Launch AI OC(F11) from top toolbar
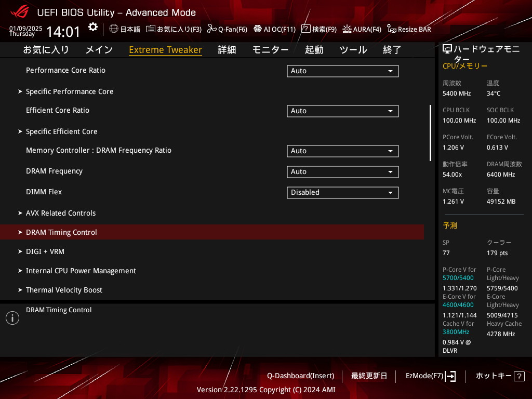Screen dimensions: 532x399 (257, 29)
